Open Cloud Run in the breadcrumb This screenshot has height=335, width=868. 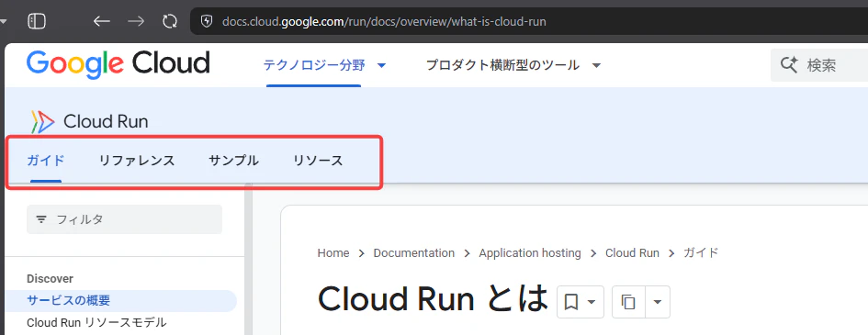pos(632,253)
